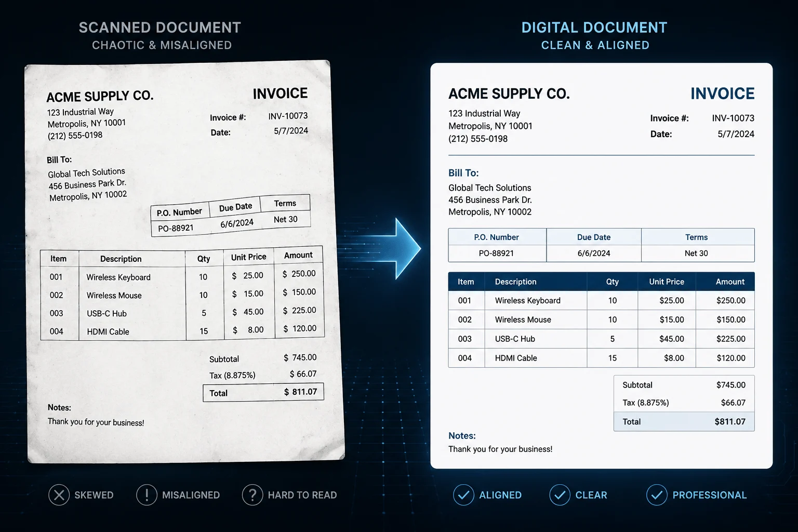This screenshot has height=532, width=798.
Task: Click item number 003 in the digital table
Action: (x=464, y=339)
